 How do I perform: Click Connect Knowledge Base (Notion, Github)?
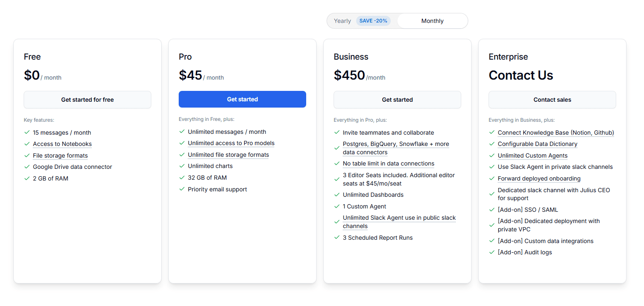(556, 133)
